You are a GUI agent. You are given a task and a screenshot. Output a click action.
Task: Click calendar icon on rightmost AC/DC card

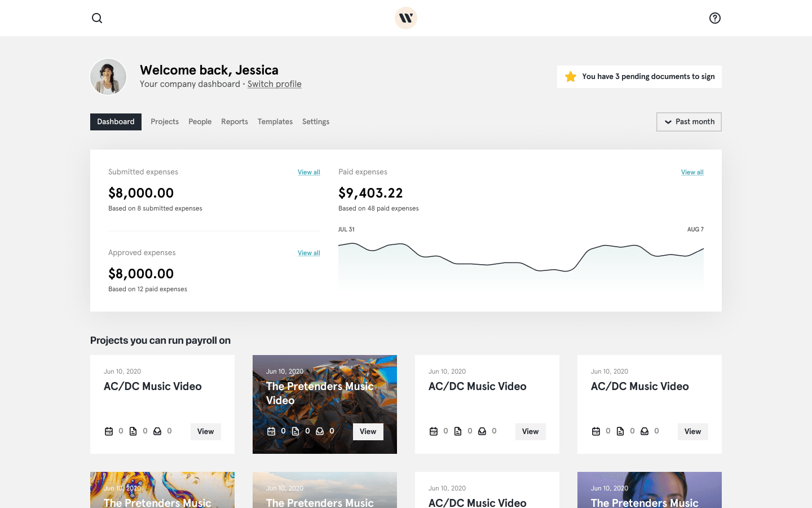coord(596,431)
